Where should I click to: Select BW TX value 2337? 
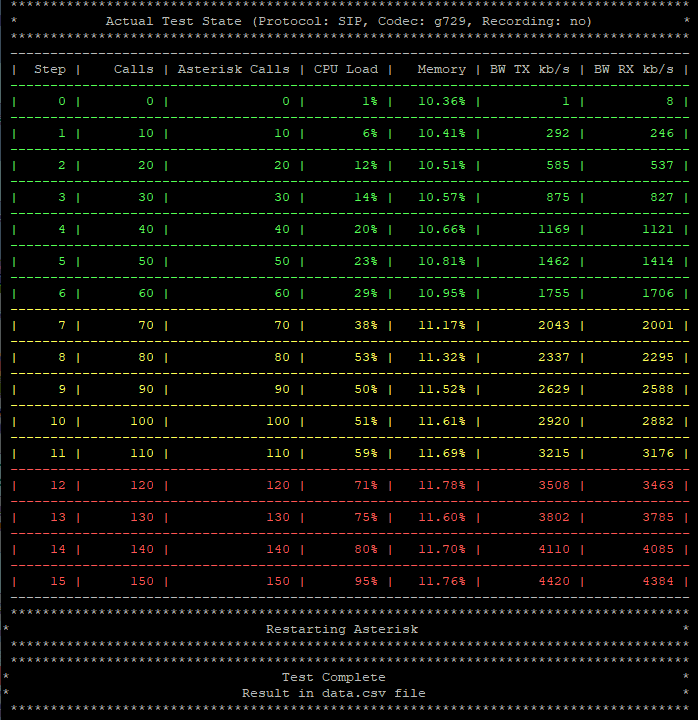click(x=554, y=357)
